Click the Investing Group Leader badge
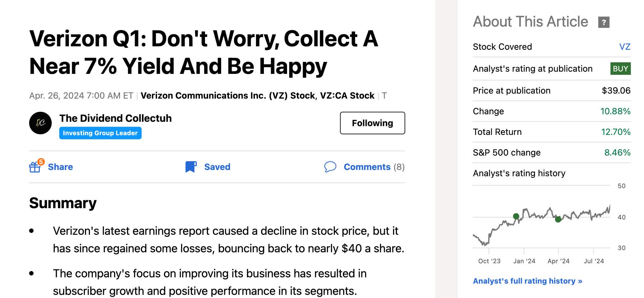 100,133
